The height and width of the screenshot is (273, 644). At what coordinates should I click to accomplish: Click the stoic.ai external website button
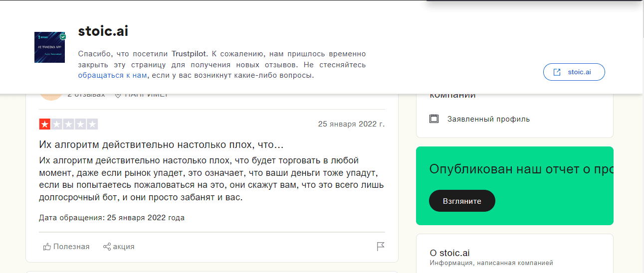[x=574, y=72]
